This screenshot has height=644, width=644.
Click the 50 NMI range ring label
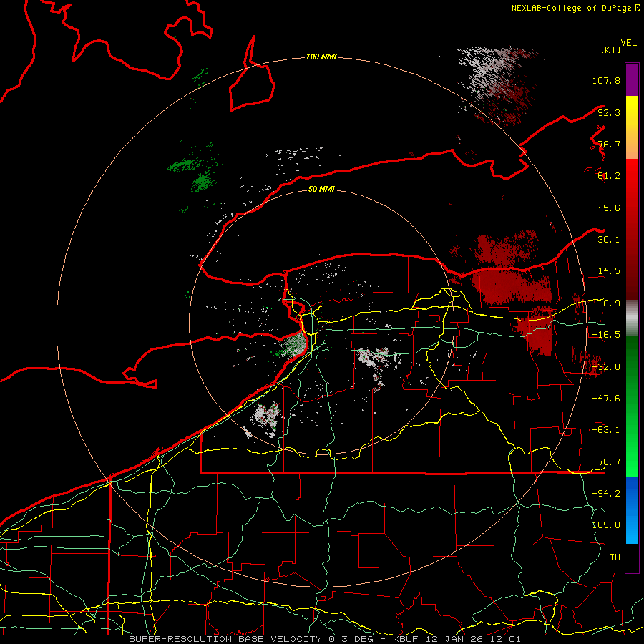pos(321,189)
